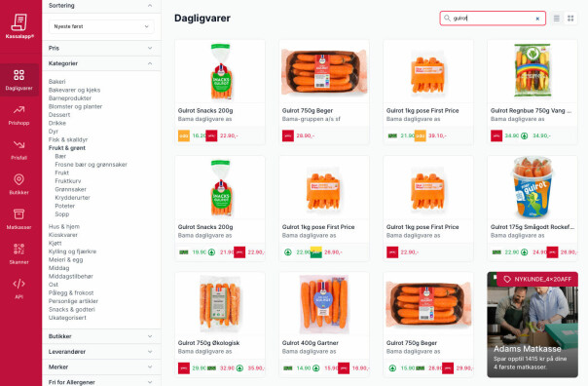The image size is (588, 386).
Task: Click the gulrot search input field
Action: [x=493, y=18]
